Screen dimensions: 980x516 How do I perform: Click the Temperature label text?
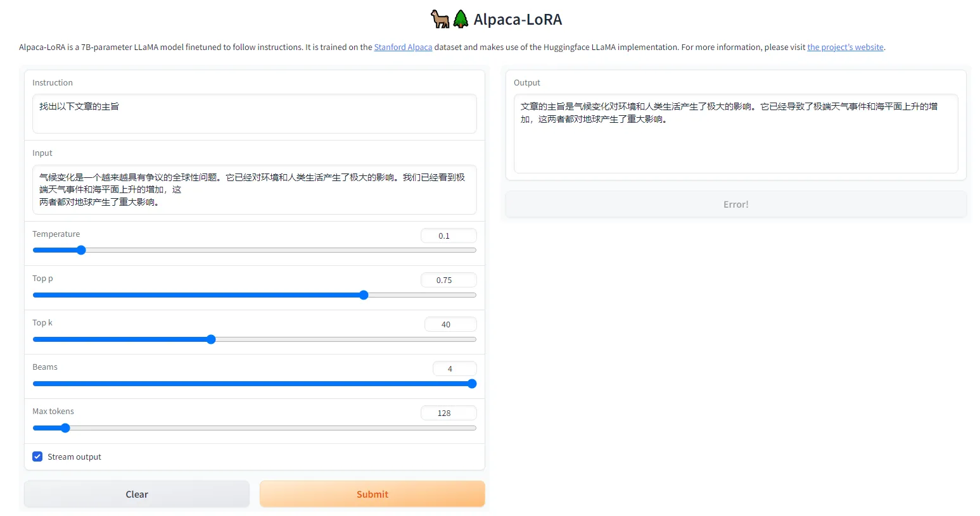56,234
